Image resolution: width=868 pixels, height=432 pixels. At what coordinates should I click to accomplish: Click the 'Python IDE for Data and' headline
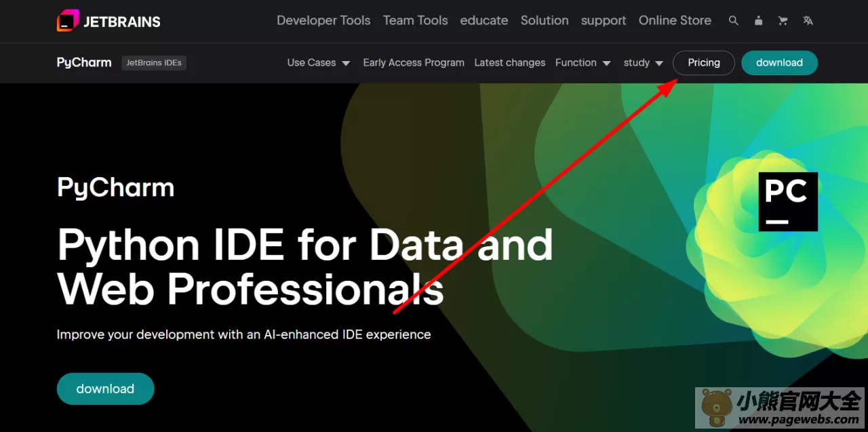[305, 245]
